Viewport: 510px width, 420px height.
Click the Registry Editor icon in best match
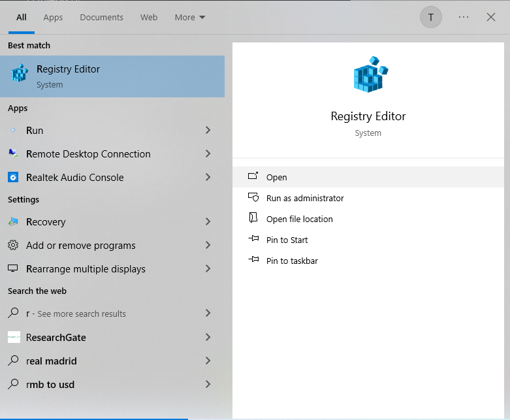coord(20,74)
